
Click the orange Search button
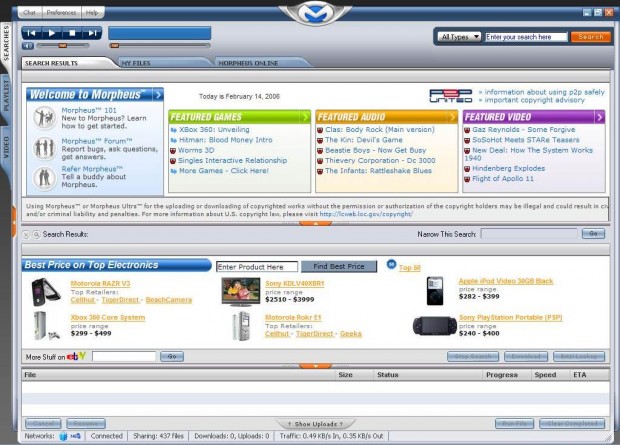click(591, 37)
